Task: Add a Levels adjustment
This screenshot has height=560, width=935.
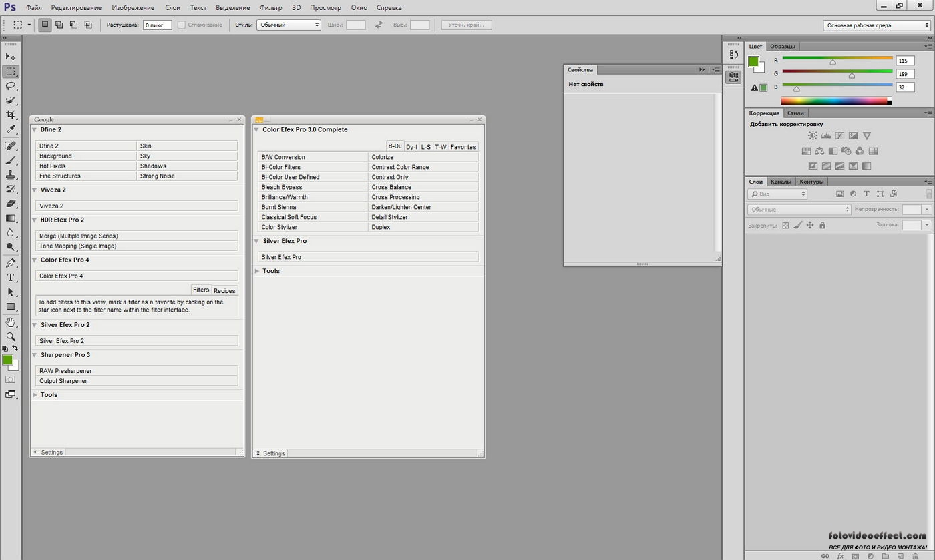Action: 826,135
